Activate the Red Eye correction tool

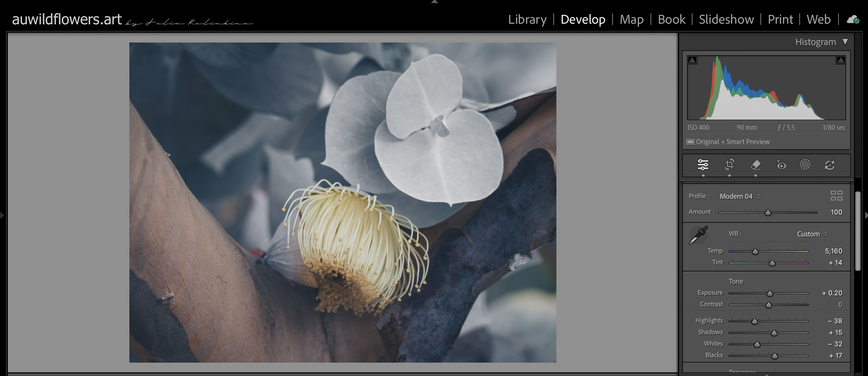coord(781,165)
